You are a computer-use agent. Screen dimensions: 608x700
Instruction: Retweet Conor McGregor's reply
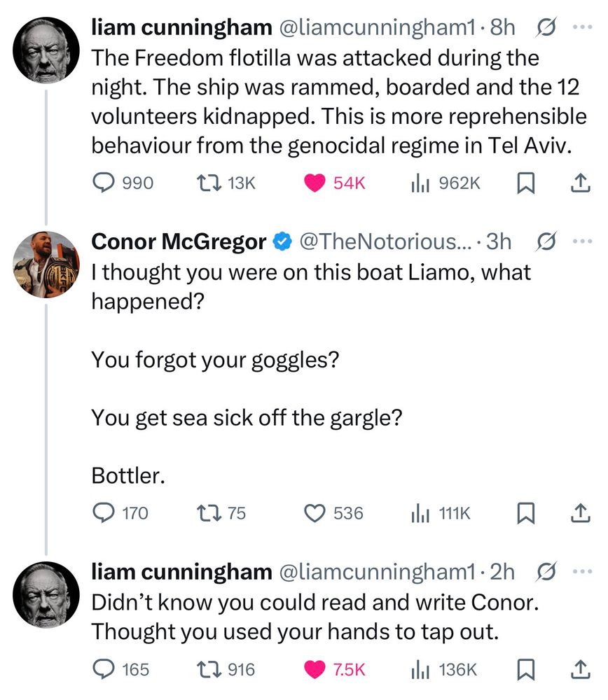[209, 513]
